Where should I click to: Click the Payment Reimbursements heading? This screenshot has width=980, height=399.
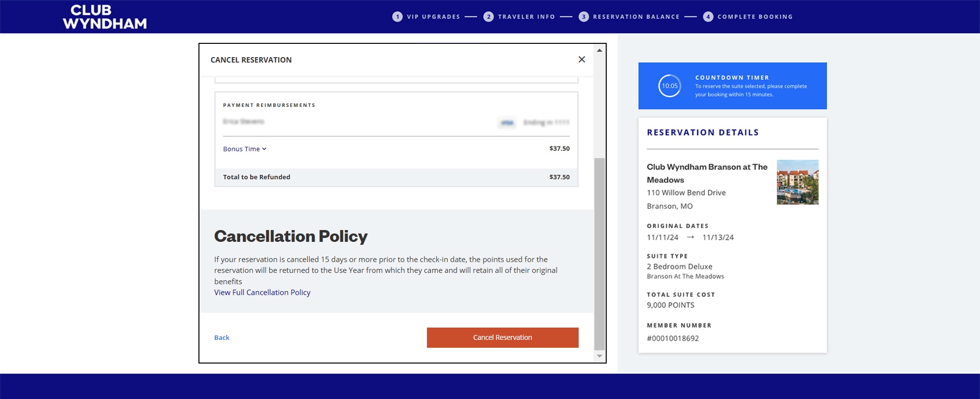269,105
